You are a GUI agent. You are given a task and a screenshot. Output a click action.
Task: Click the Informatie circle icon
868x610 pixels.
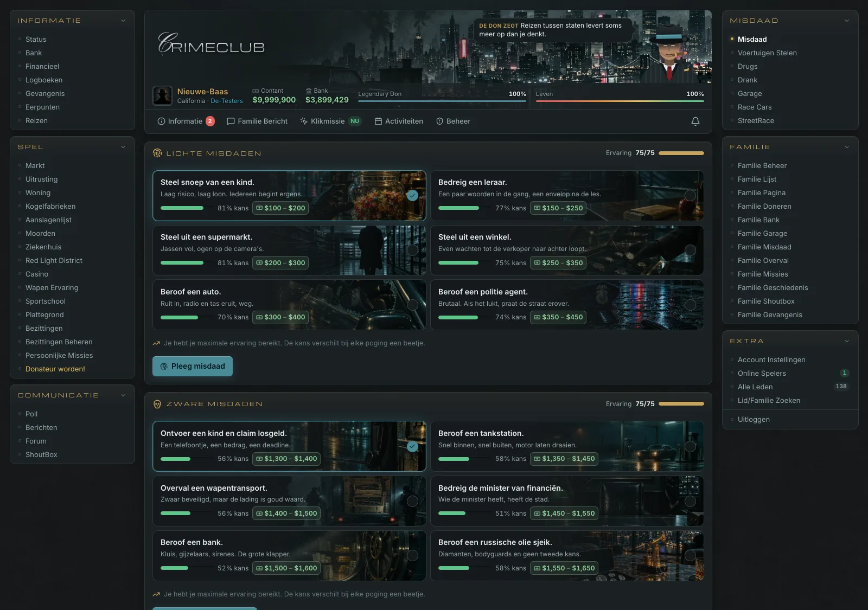(x=161, y=121)
